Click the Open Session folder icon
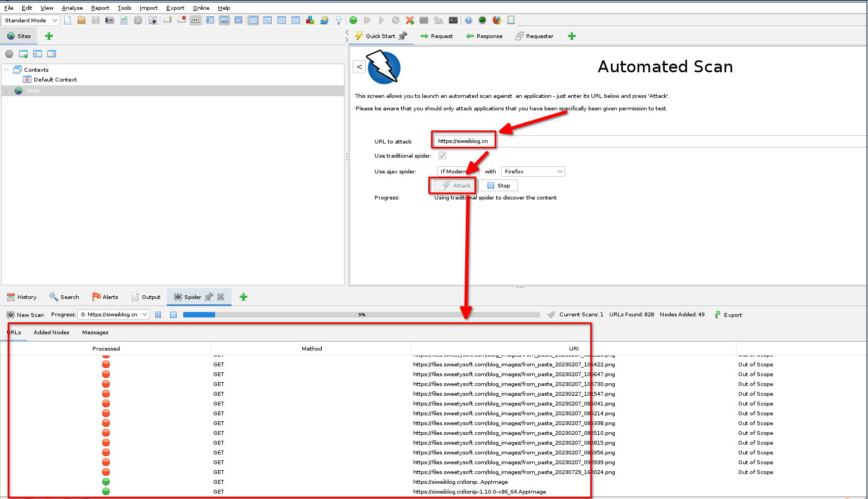This screenshot has width=868, height=499. point(82,20)
